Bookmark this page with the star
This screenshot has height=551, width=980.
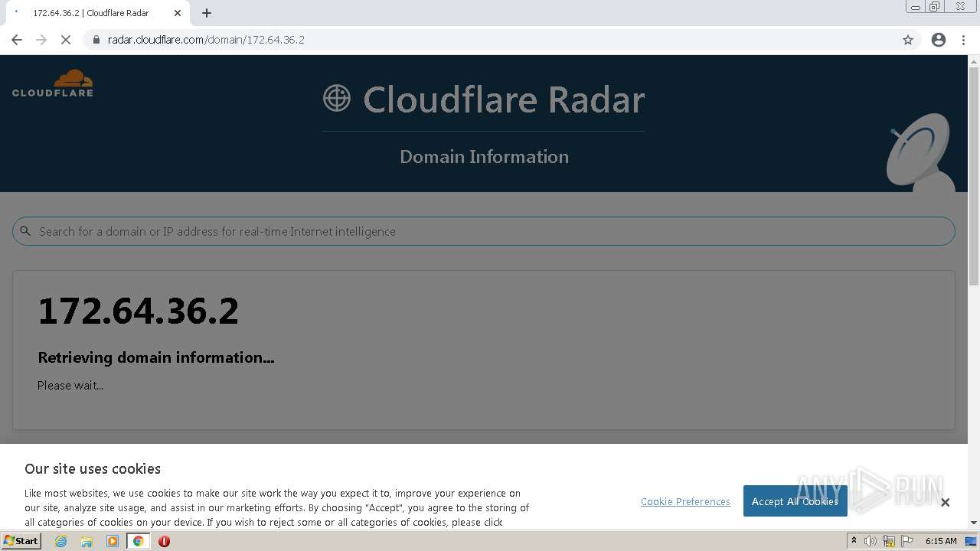(908, 40)
